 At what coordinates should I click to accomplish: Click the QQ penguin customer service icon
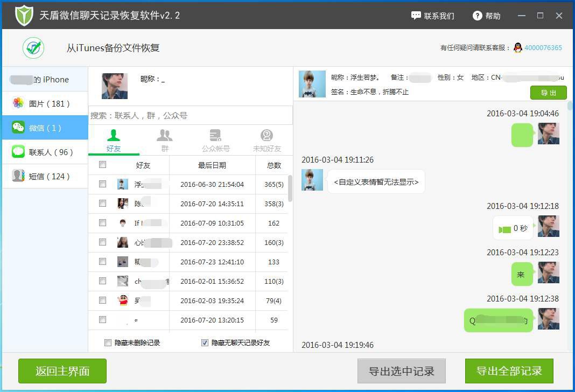coord(516,48)
